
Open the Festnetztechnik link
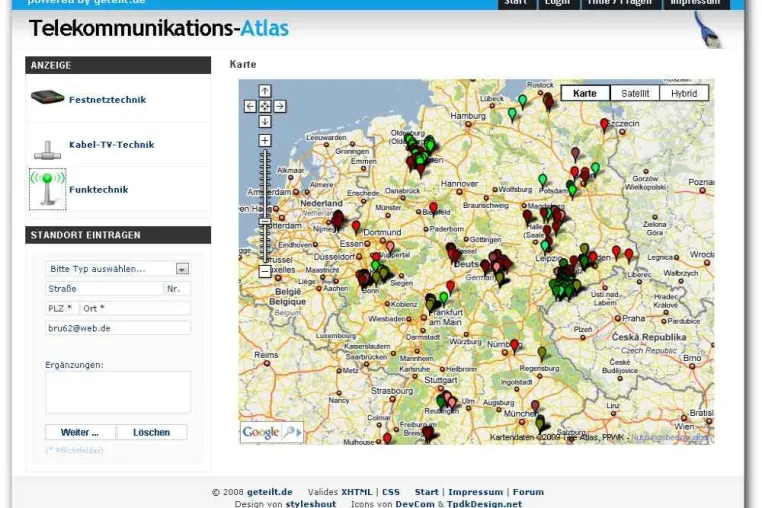click(x=107, y=100)
